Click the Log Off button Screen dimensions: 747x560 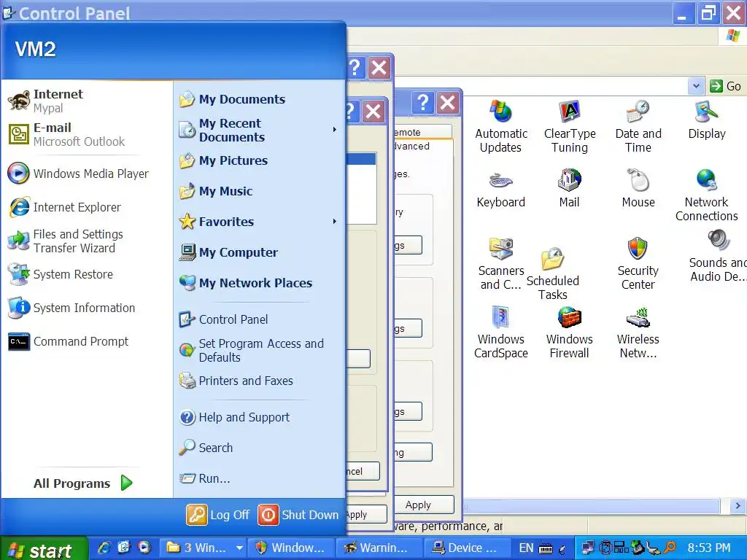click(218, 515)
